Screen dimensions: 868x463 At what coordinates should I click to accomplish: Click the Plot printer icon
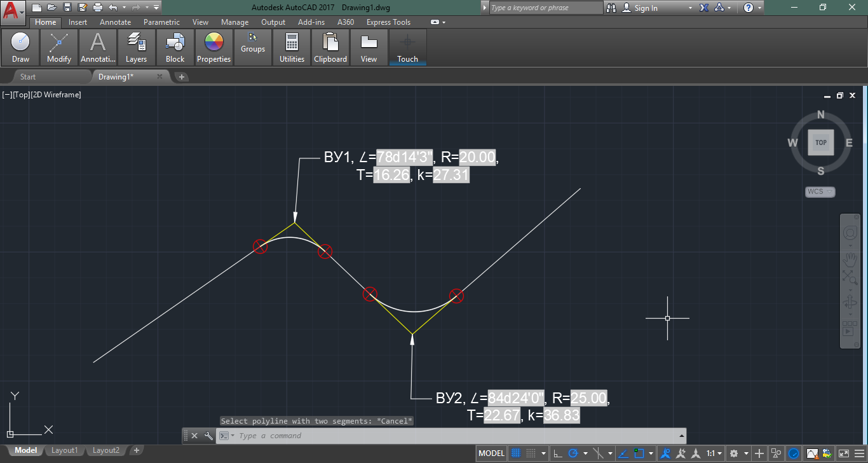coord(97,8)
